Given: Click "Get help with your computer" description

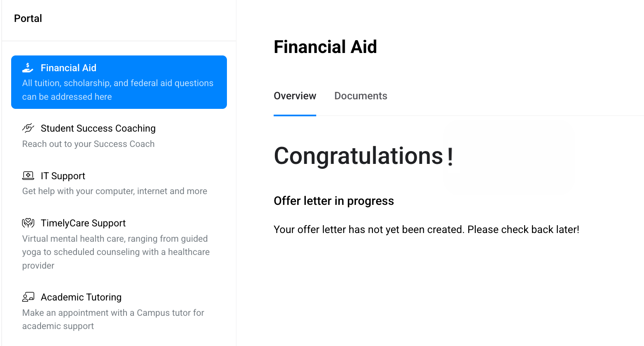Looking at the screenshot, I should tap(114, 191).
